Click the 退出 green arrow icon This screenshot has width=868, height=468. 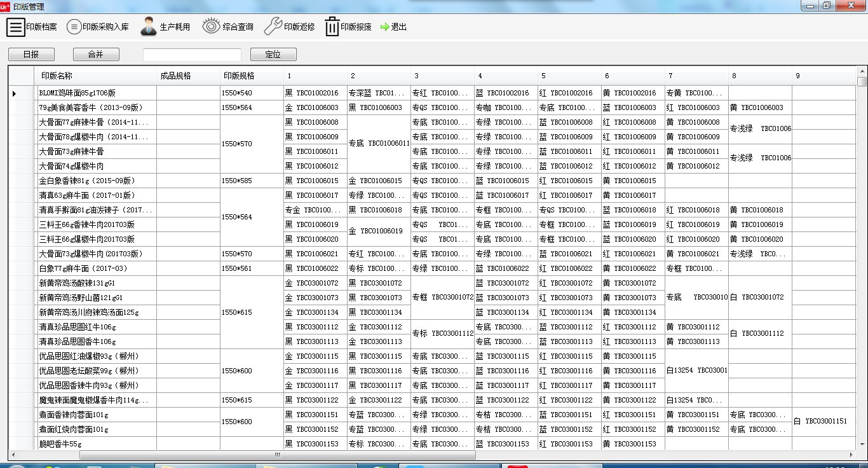click(x=384, y=27)
